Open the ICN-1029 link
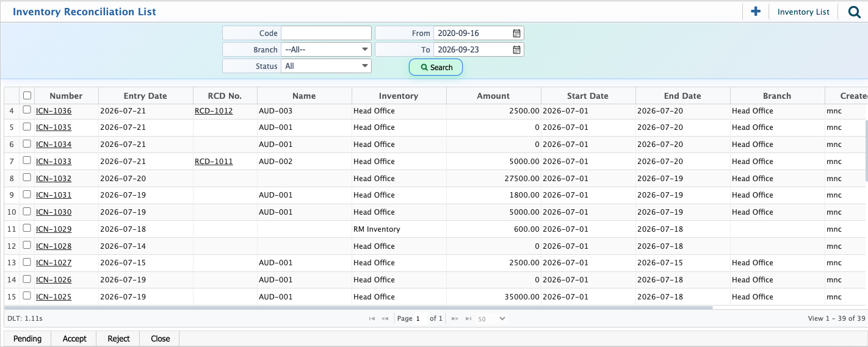Screen dimensions: 868x347 [54, 229]
